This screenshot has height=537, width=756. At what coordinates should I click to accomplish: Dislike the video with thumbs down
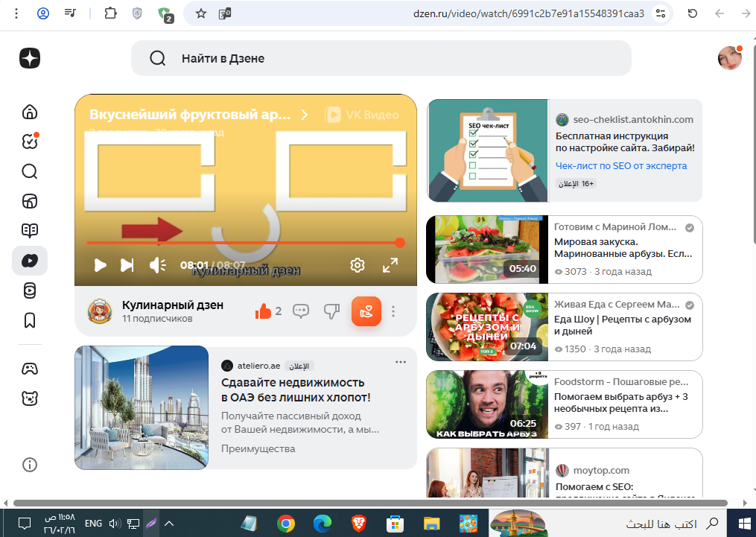[331, 311]
